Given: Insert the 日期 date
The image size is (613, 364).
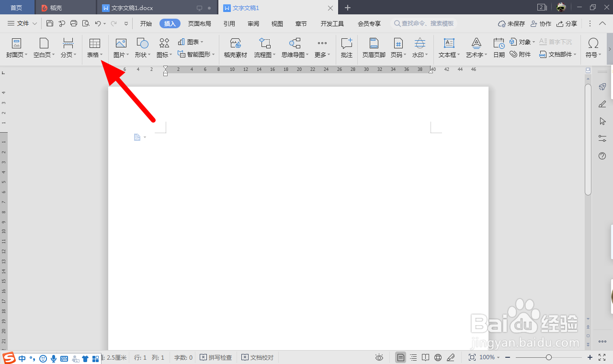Looking at the screenshot, I should pyautogui.click(x=499, y=48).
